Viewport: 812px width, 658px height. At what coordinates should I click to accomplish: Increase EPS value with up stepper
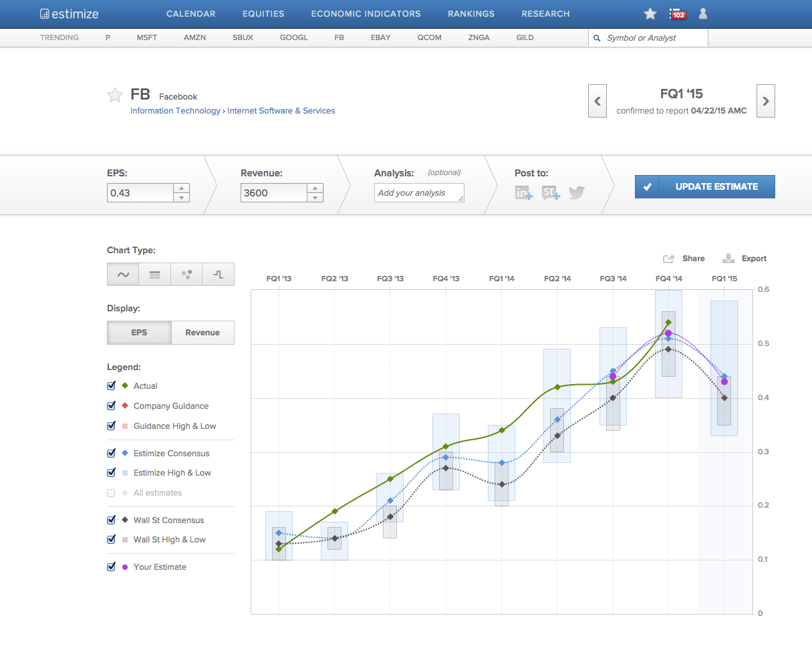182,188
